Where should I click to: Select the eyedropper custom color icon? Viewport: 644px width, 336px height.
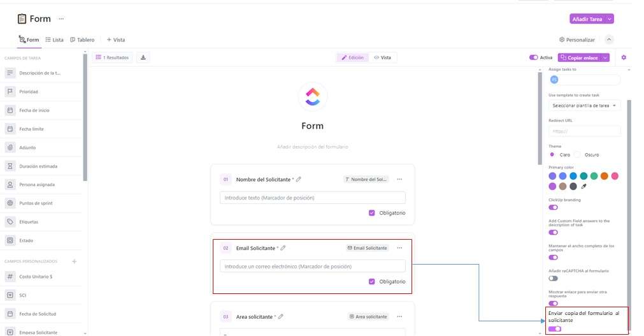[583, 186]
